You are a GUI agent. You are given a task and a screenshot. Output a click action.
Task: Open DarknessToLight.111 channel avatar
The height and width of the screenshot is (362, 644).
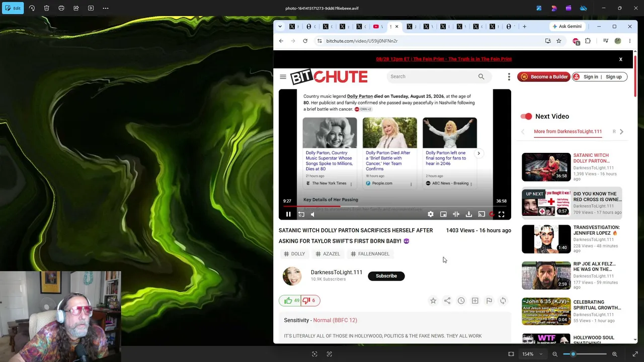(292, 276)
